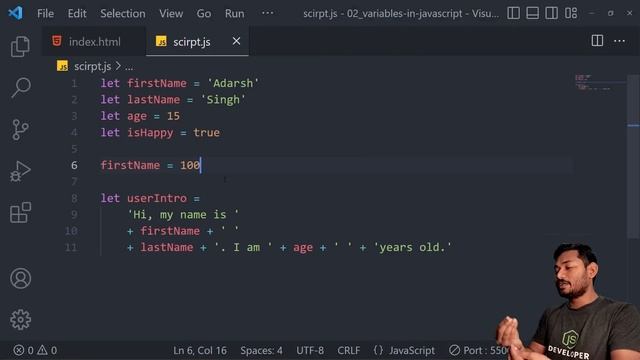Open Source Control view

click(x=20, y=130)
